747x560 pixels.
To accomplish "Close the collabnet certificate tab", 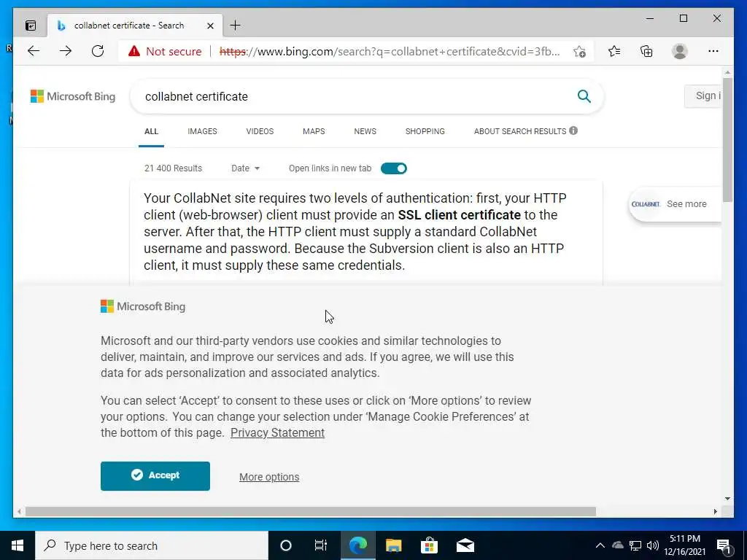I will click(x=210, y=26).
